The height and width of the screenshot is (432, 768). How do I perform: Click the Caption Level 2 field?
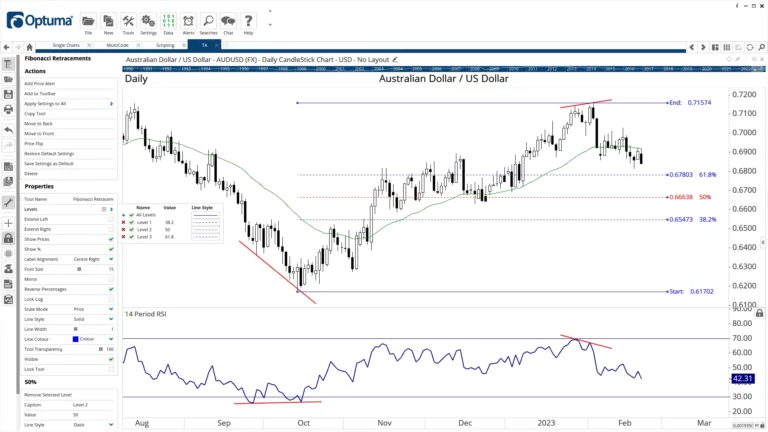[93, 405]
